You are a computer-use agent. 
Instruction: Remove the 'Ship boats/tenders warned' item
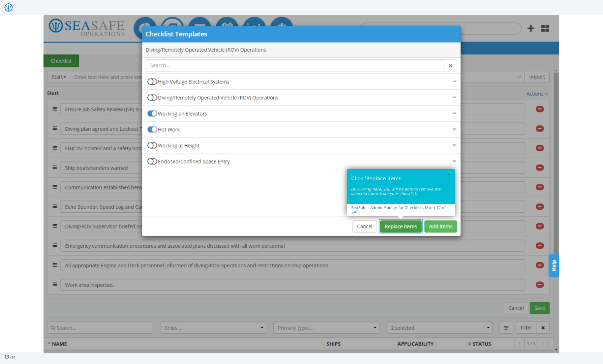click(x=540, y=168)
